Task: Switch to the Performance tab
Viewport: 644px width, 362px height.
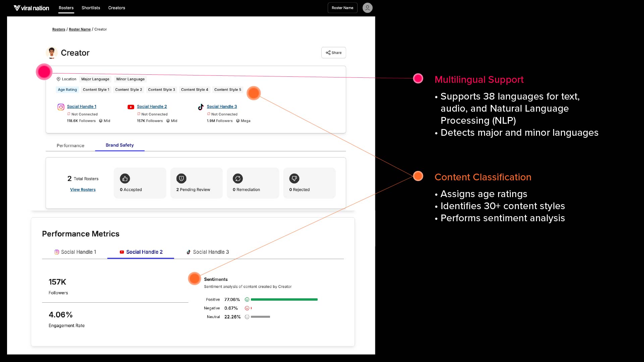Action: click(70, 145)
